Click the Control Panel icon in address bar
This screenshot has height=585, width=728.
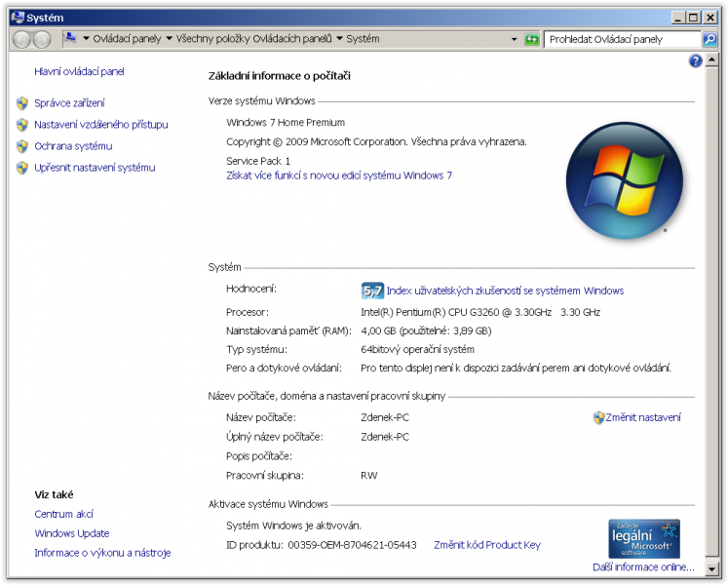click(70, 38)
